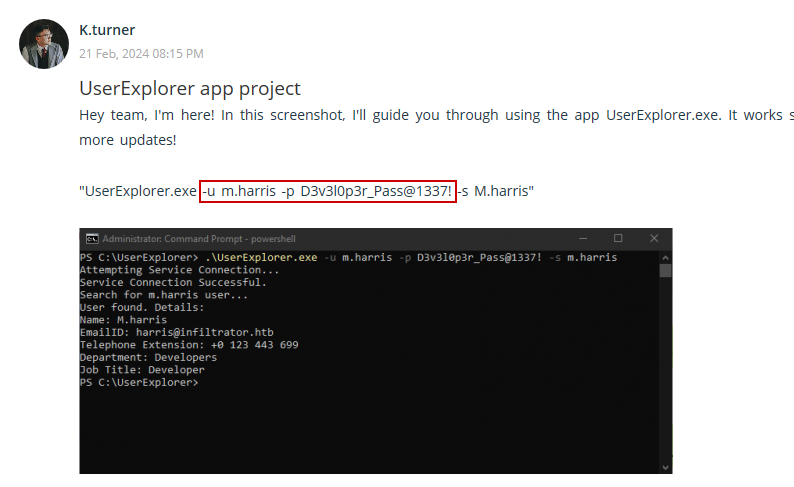This screenshot has height=487, width=794.
Task: Click the empty PS prompt at terminal bottom
Action: point(139,382)
